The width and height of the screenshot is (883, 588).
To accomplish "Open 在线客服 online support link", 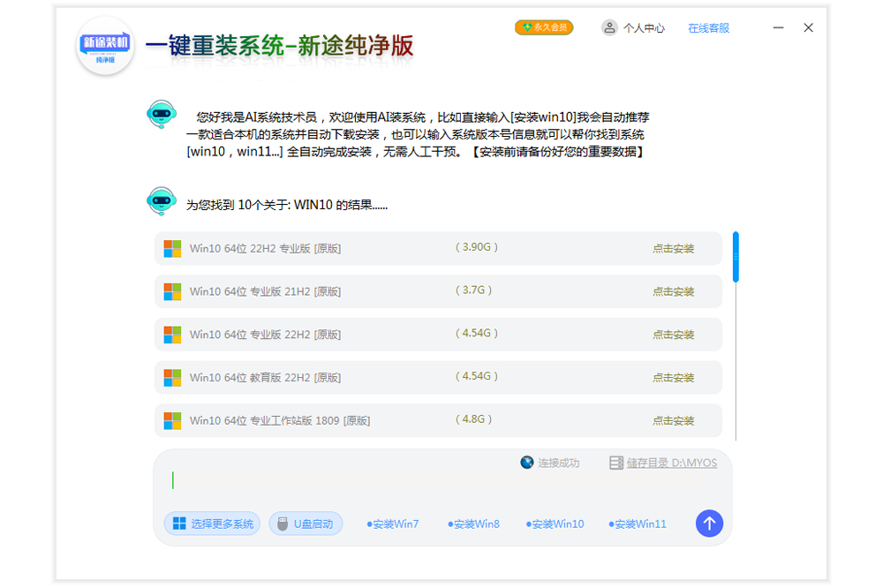I will coord(708,28).
